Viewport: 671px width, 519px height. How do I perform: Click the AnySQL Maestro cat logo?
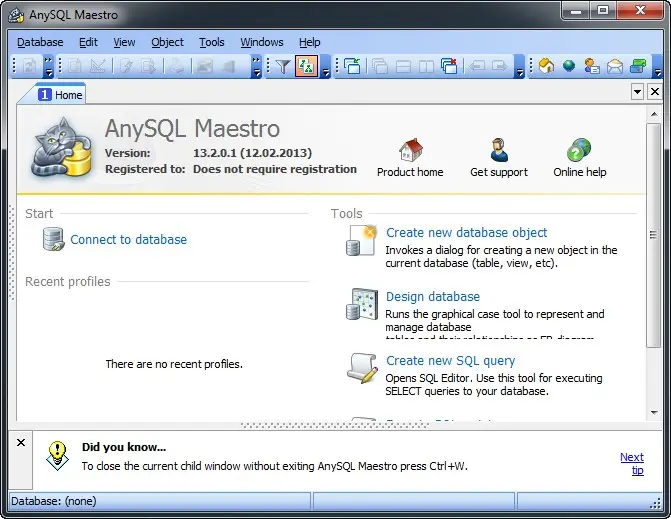coord(62,148)
